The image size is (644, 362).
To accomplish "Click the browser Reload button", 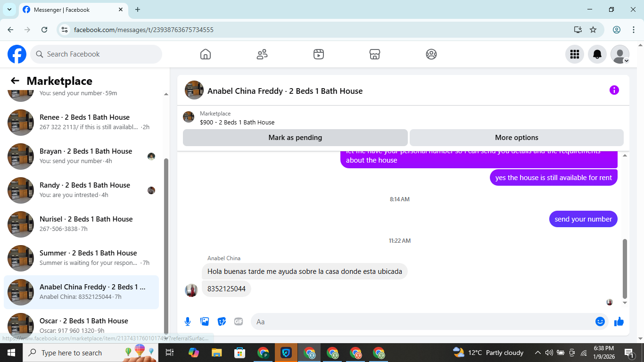I will [44, 30].
